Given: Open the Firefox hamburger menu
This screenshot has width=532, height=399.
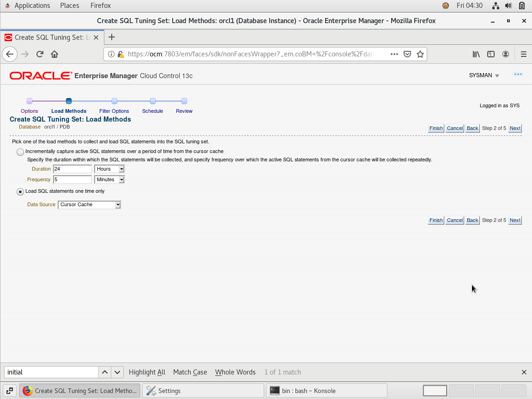Looking at the screenshot, I should point(524,55).
